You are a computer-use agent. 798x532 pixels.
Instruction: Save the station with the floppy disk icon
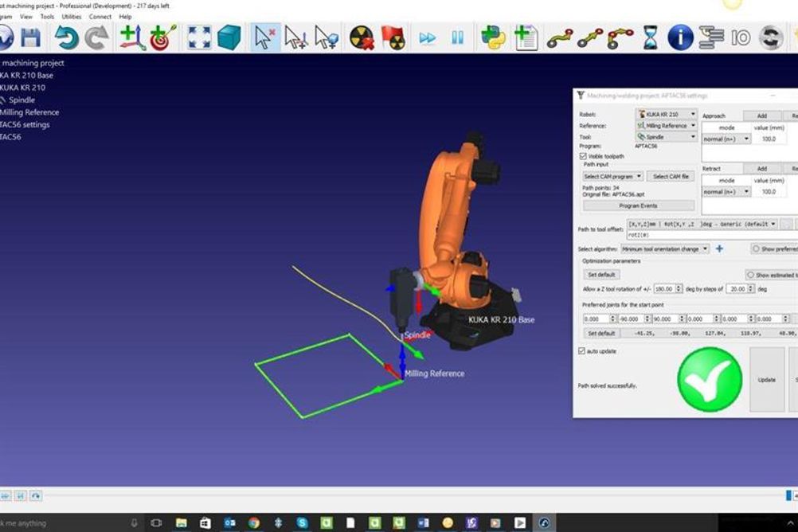[x=30, y=37]
